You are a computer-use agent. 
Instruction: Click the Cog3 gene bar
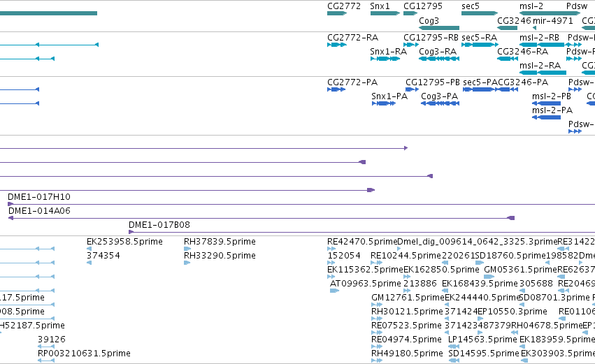click(x=439, y=28)
